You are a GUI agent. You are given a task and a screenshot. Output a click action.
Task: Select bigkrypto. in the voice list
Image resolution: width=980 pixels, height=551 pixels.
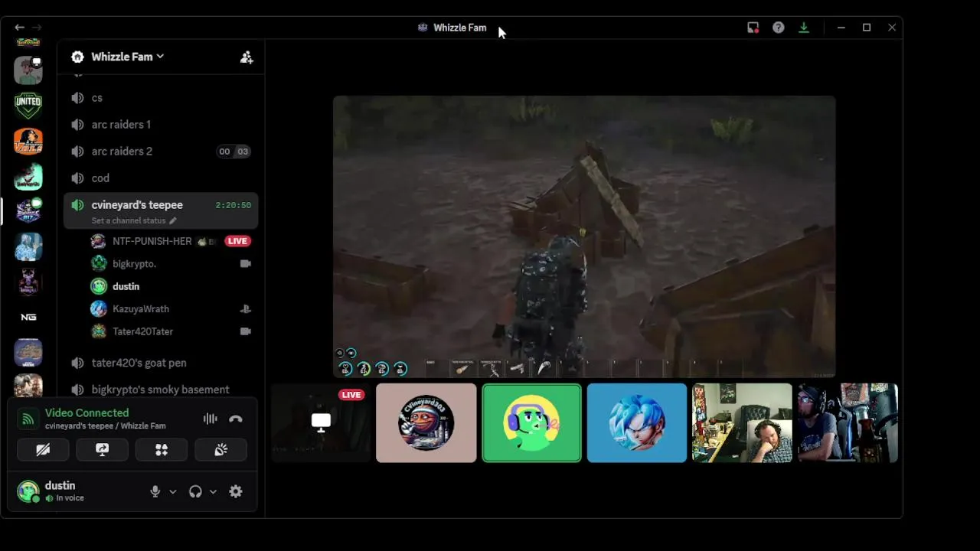[x=134, y=264]
